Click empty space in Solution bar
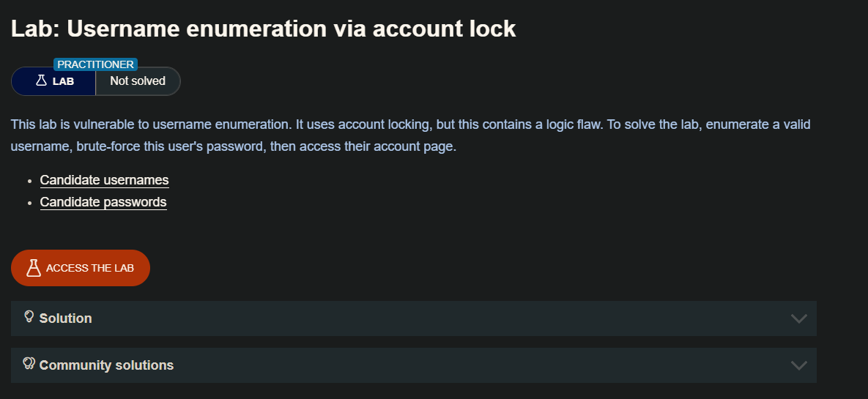 pyautogui.click(x=439, y=318)
